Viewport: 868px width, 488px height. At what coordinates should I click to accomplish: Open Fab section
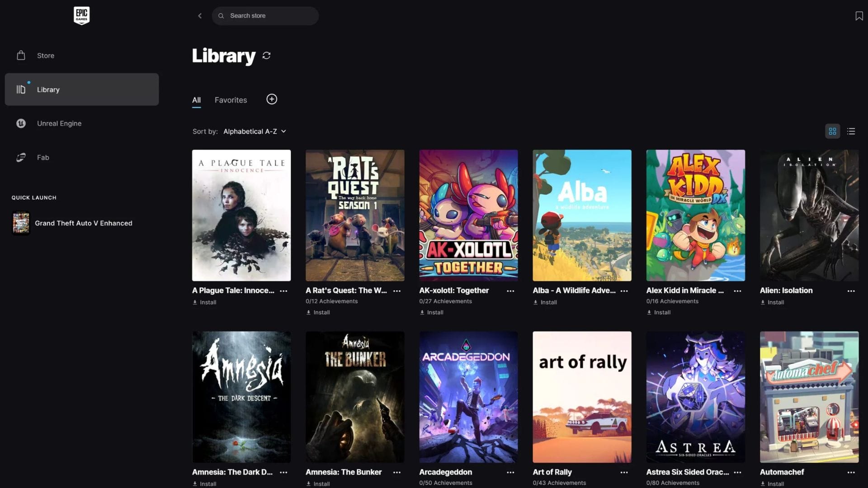[x=81, y=157]
